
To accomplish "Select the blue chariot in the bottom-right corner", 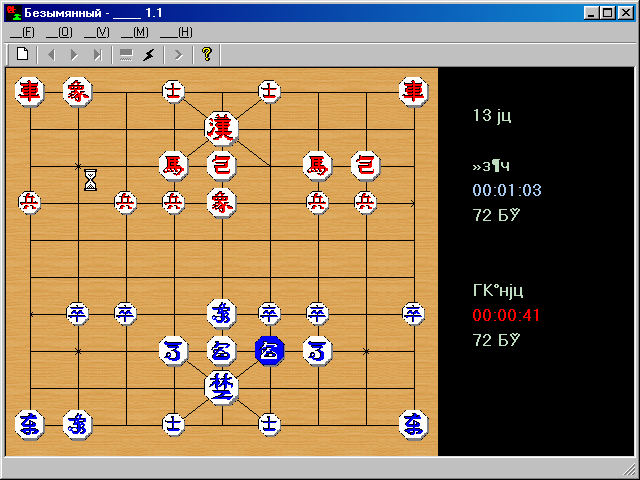I will [414, 425].
